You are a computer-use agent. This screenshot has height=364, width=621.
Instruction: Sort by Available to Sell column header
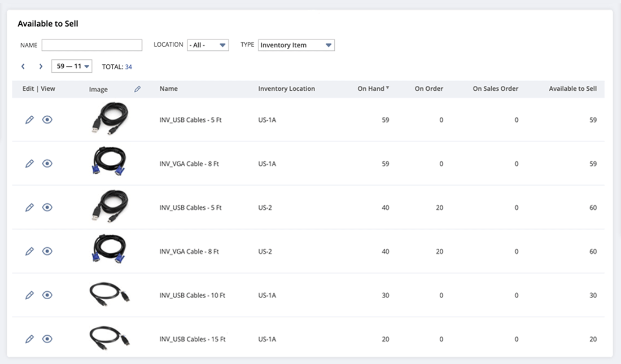pyautogui.click(x=572, y=89)
